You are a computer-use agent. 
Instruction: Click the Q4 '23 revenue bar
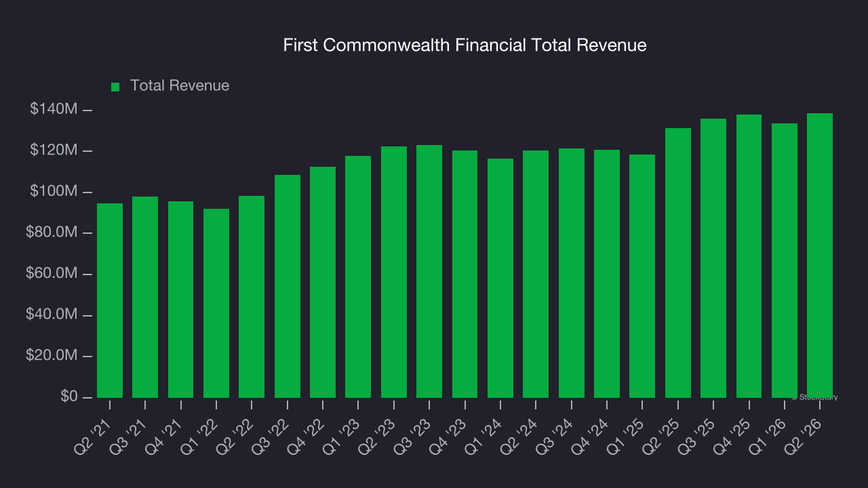(x=465, y=274)
